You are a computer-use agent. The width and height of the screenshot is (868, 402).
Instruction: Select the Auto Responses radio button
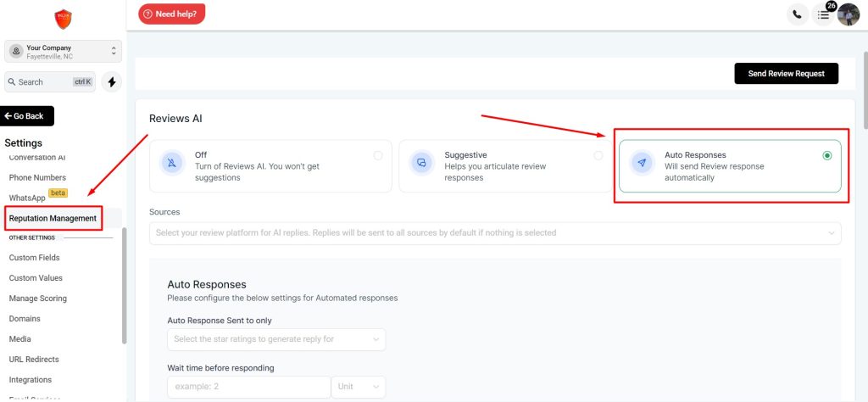[x=827, y=155]
